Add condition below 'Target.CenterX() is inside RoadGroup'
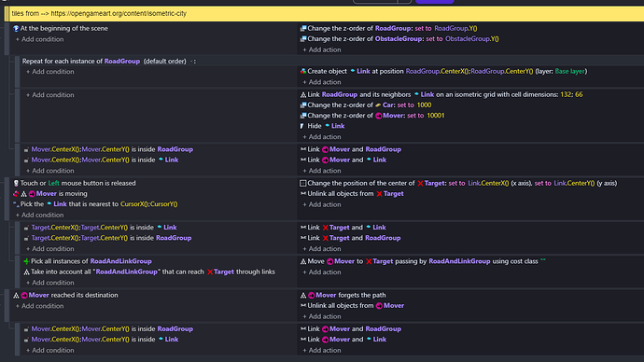The image size is (644, 362). pyautogui.click(x=50, y=249)
